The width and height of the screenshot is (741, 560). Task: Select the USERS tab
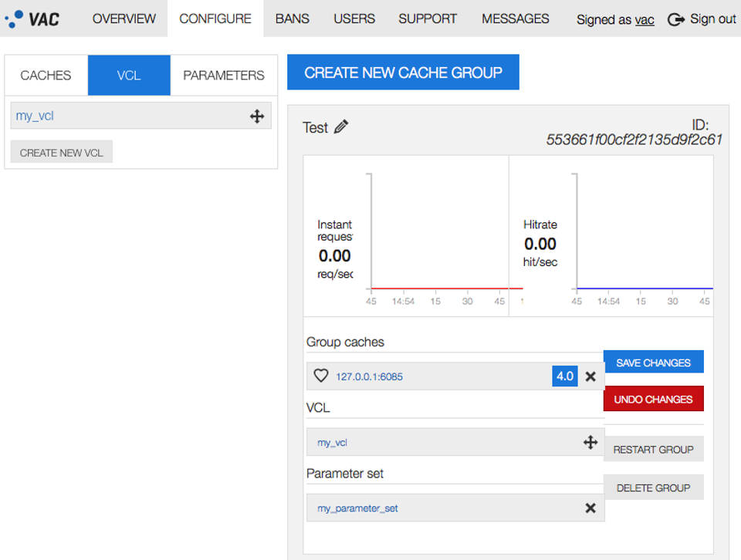[354, 19]
